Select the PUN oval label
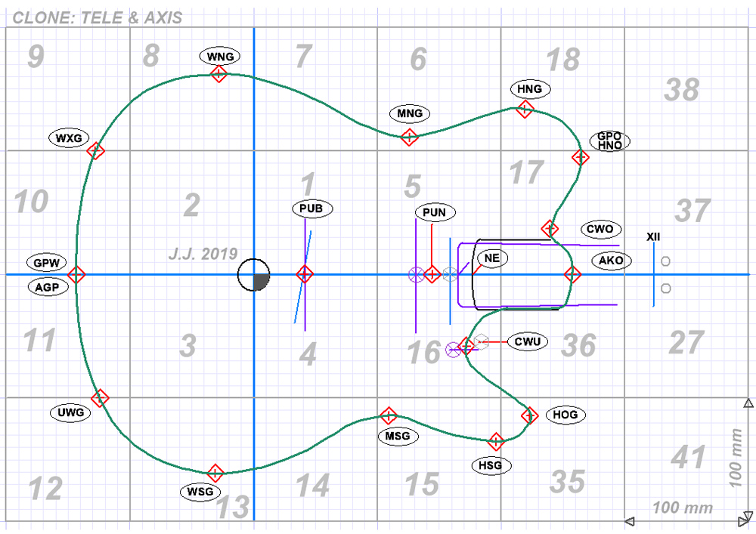Image resolution: width=756 pixels, height=534 pixels. click(434, 213)
